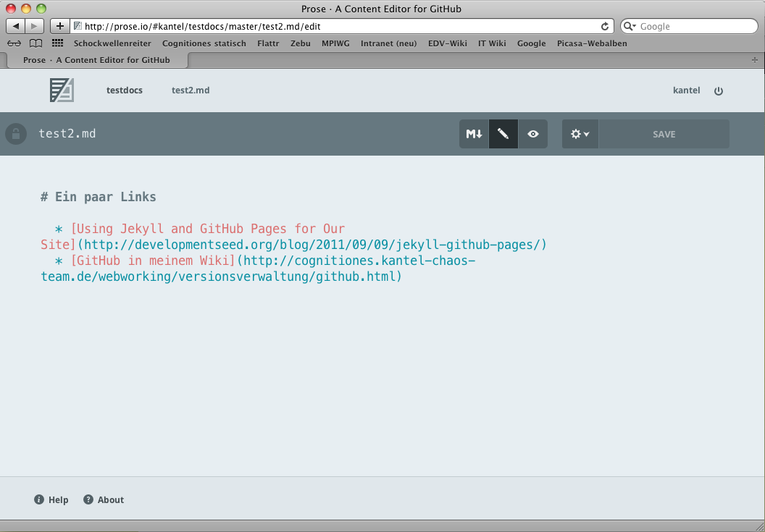Open the EDV-Wiki bookmark
The width and height of the screenshot is (765, 532).
[448, 43]
